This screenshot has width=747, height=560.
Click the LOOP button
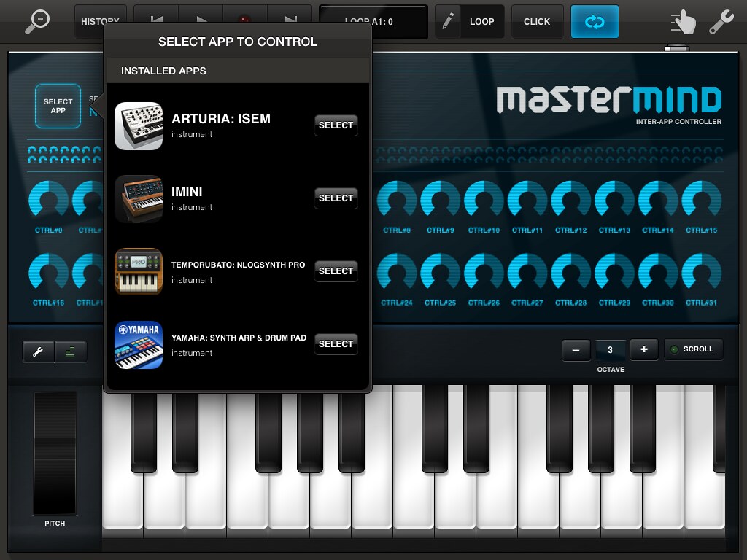481,21
